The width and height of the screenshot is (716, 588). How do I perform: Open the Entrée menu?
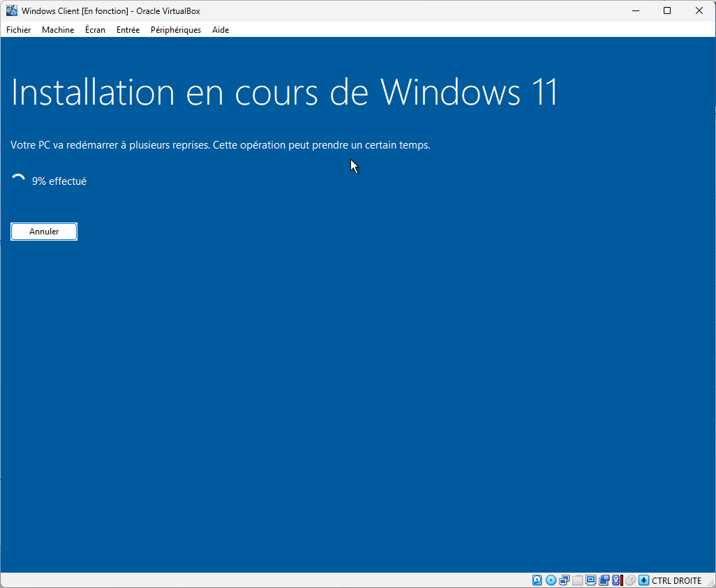(x=128, y=30)
